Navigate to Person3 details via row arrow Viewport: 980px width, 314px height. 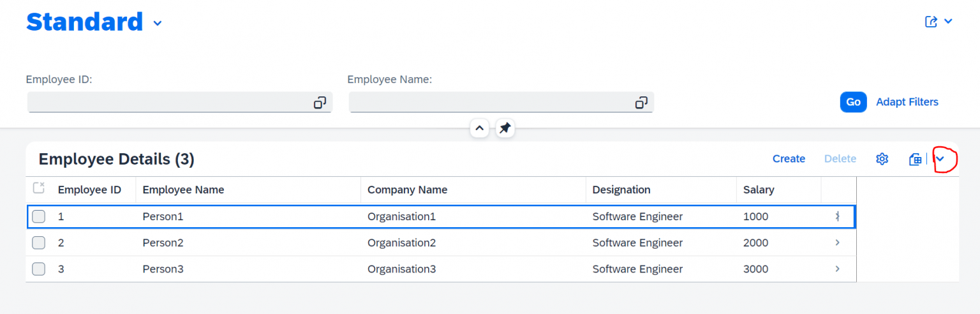(837, 269)
